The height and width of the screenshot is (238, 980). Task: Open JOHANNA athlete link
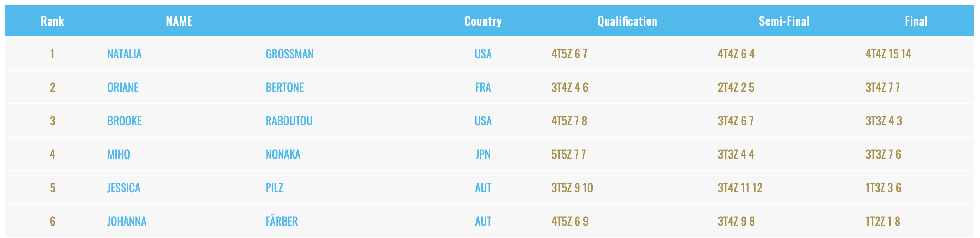(127, 221)
